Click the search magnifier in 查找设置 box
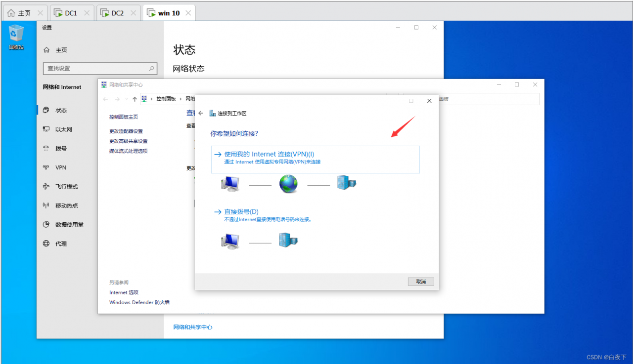The image size is (633, 364). [151, 69]
